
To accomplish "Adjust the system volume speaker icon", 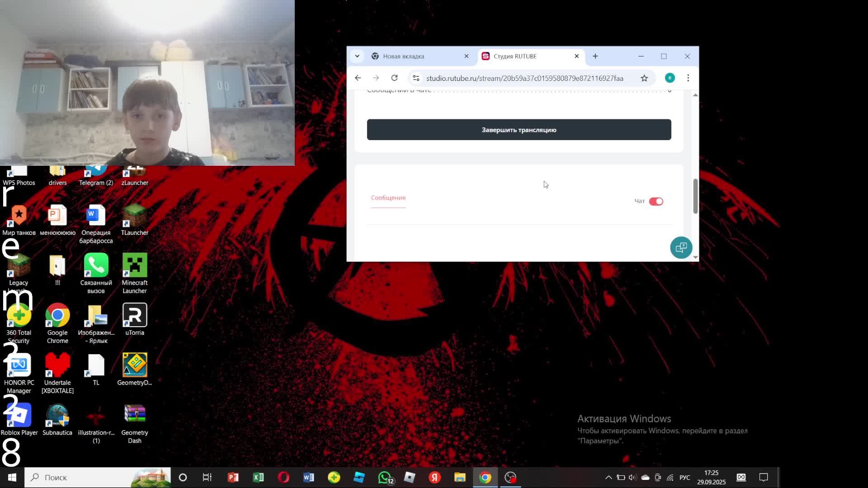I will click(632, 477).
